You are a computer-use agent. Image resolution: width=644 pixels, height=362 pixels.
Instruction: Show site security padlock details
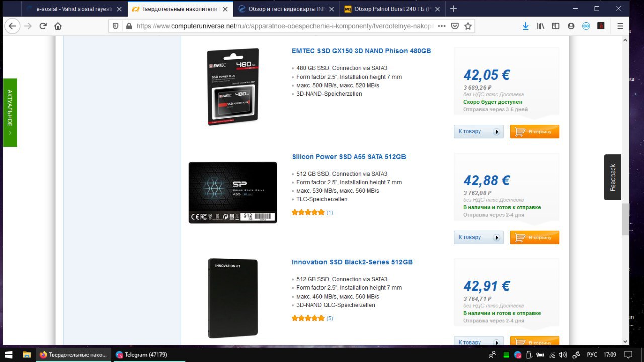129,26
